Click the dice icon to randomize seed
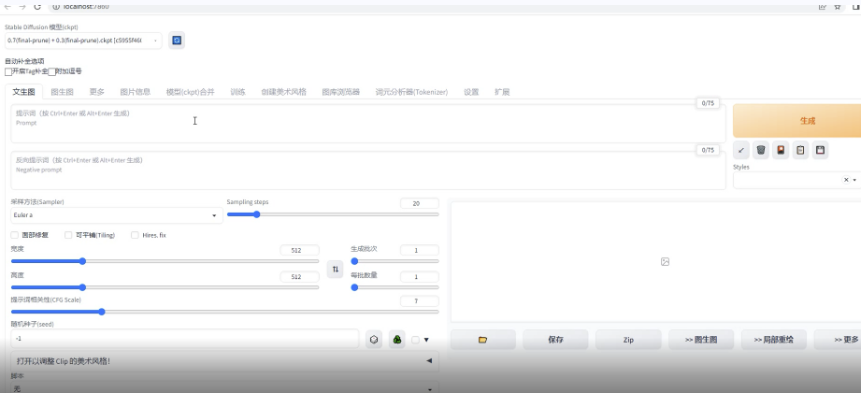 (374, 340)
